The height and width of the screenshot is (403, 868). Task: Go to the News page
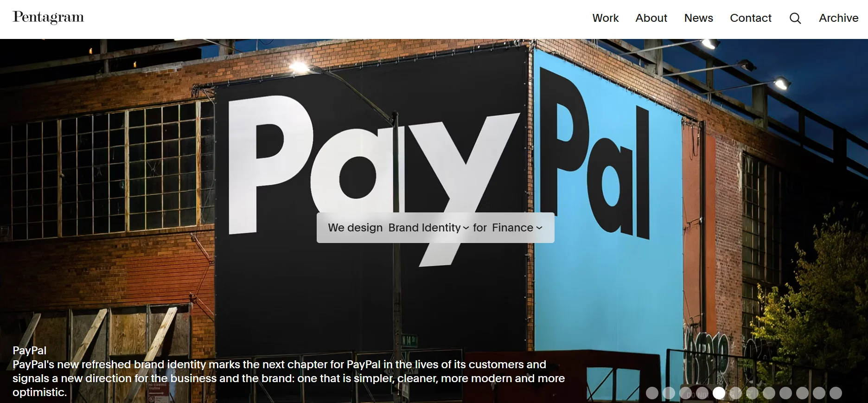point(698,18)
